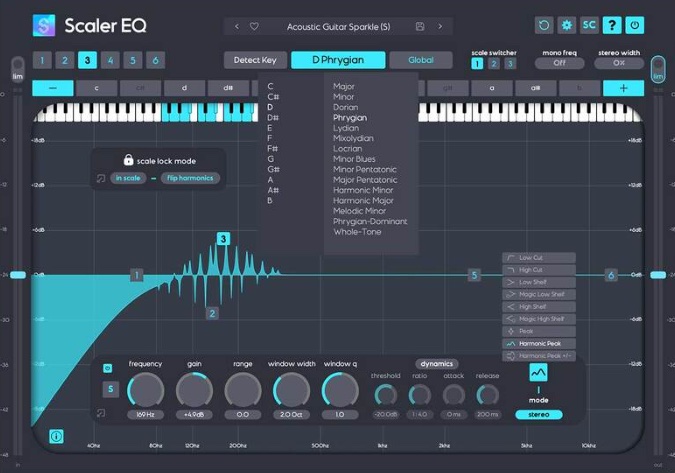Click the d note button
675x473 pixels.
(x=184, y=88)
